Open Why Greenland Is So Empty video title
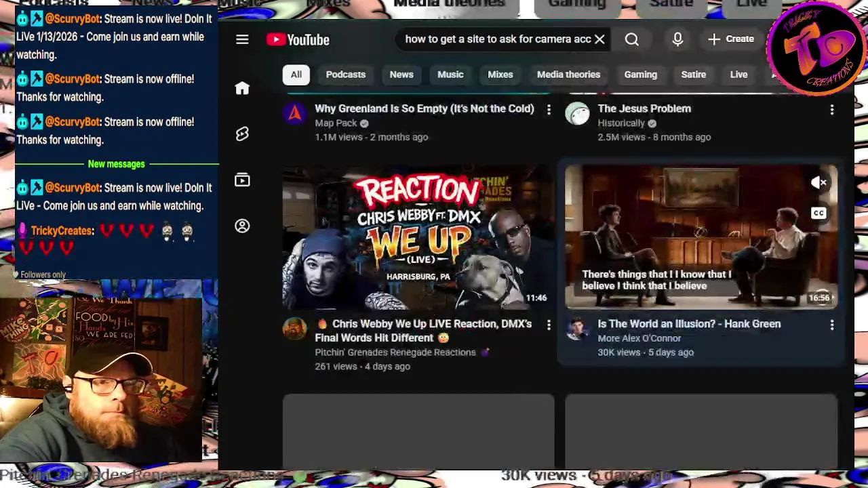 425,108
